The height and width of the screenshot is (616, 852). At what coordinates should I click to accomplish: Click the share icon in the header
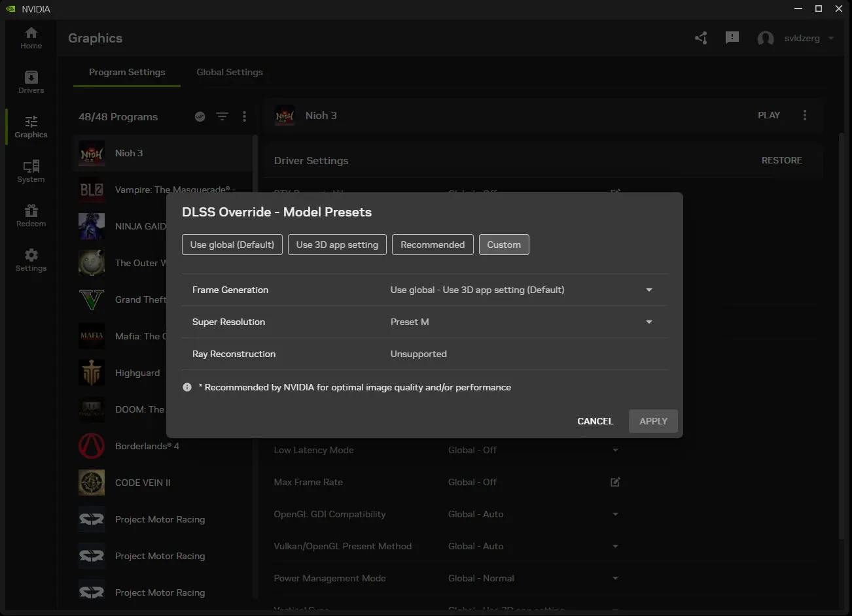click(x=701, y=38)
